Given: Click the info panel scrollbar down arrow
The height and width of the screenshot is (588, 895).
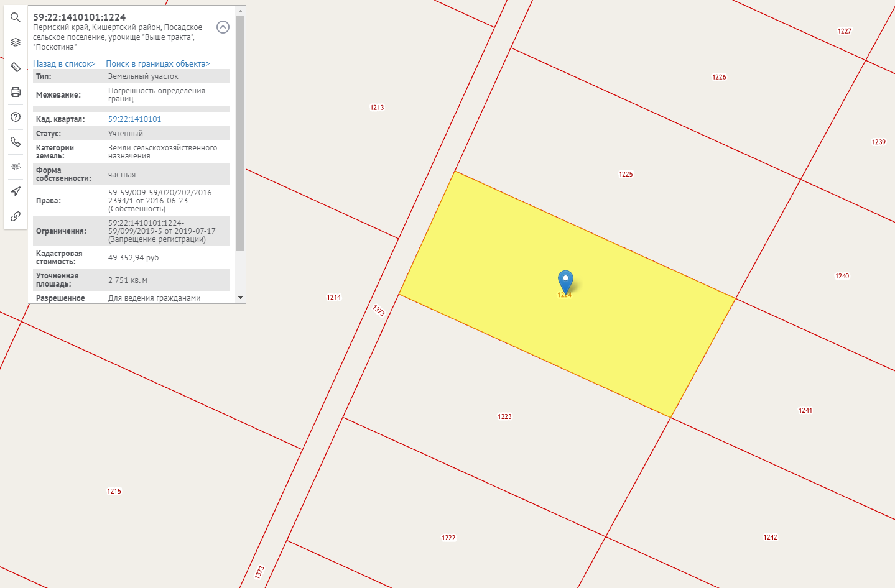Looking at the screenshot, I should (x=241, y=298).
